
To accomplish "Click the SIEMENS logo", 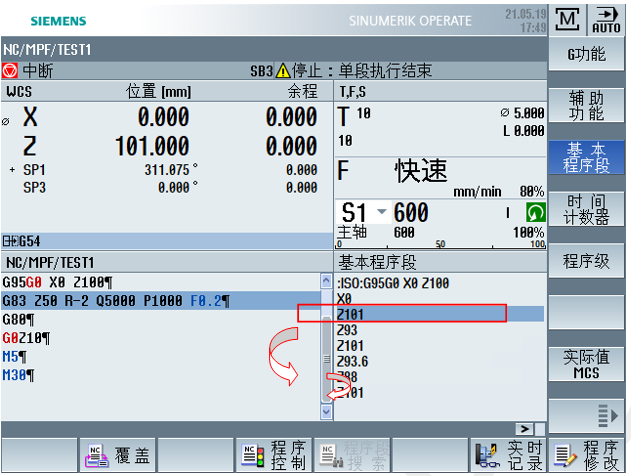I will pos(58,21).
